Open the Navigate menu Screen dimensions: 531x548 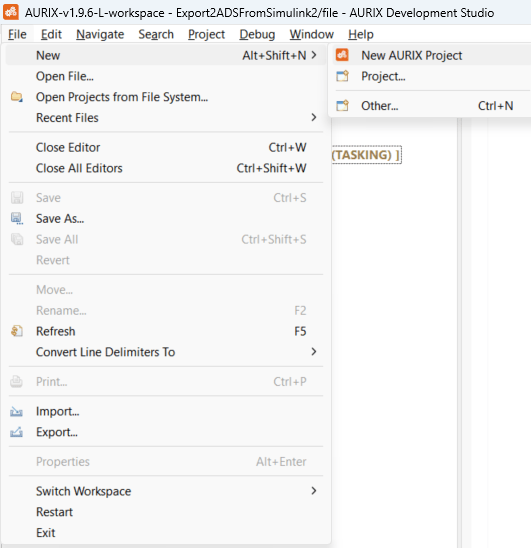[x=100, y=34]
